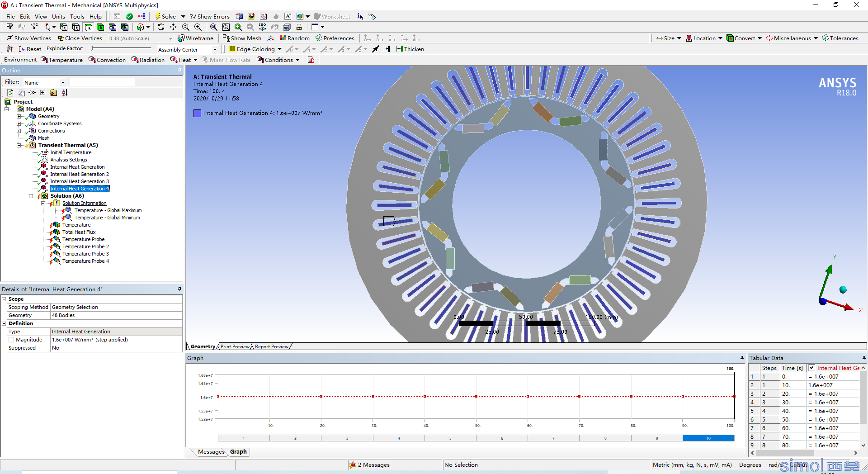Click the Previous View magnifier icon

(238, 27)
